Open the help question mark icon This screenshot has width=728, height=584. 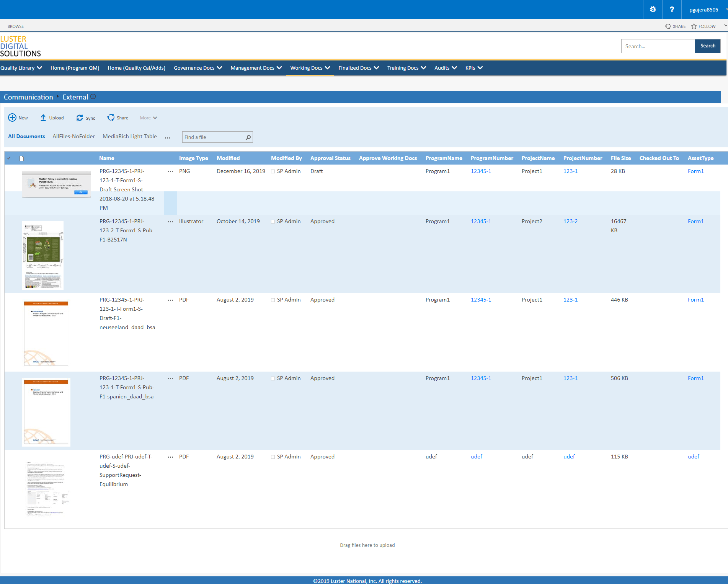pos(672,10)
